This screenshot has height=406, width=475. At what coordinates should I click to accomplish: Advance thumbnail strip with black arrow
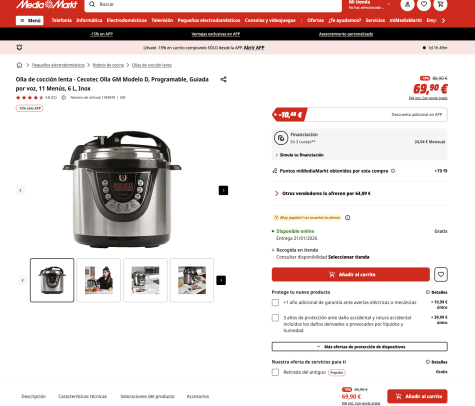tap(221, 280)
